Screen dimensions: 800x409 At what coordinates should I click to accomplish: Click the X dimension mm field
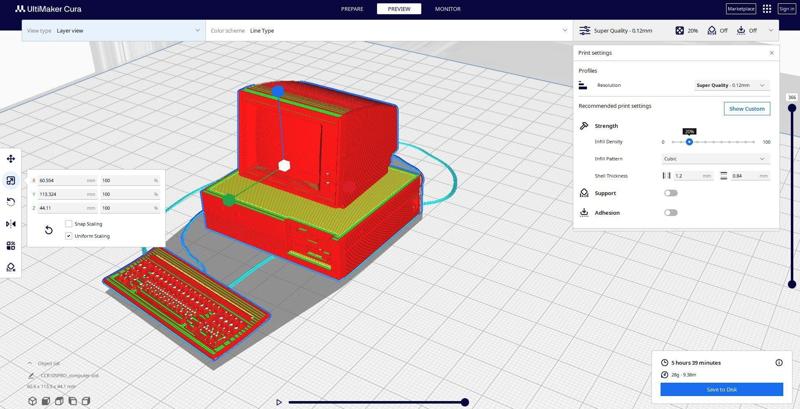pos(67,181)
